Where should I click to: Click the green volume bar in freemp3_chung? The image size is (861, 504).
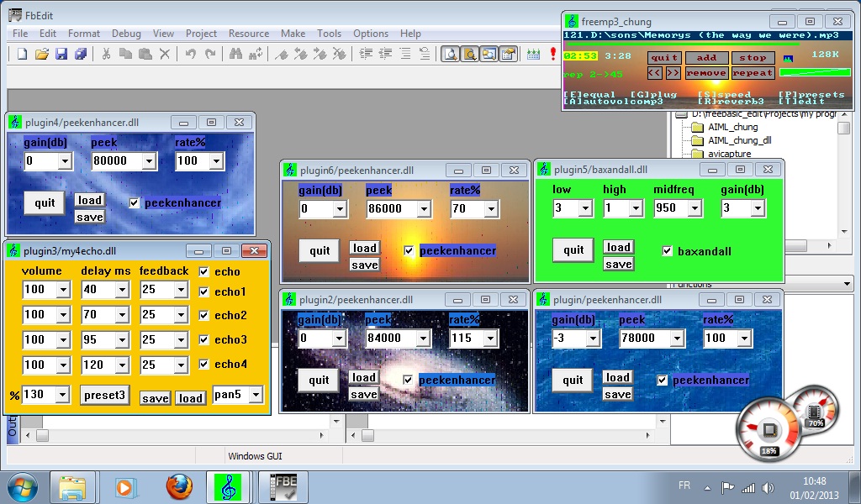click(815, 72)
